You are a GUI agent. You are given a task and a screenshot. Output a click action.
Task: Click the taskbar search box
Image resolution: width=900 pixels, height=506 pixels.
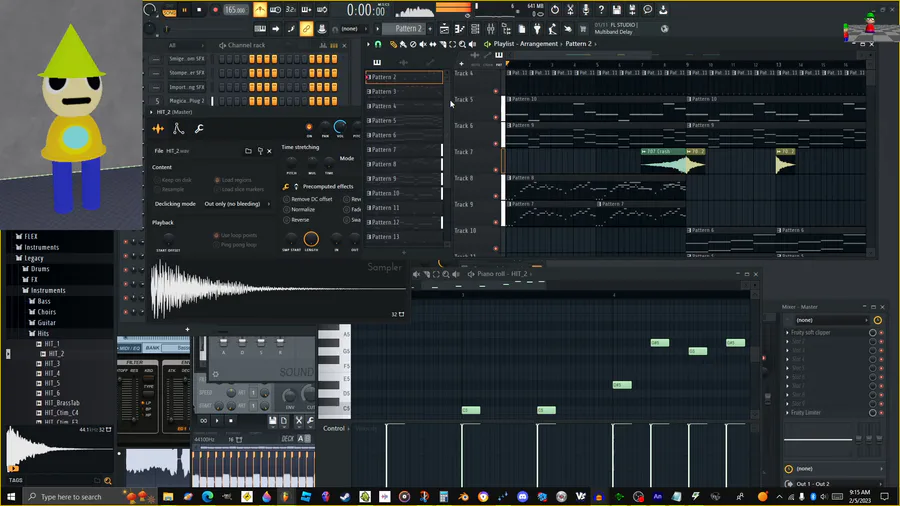point(71,497)
